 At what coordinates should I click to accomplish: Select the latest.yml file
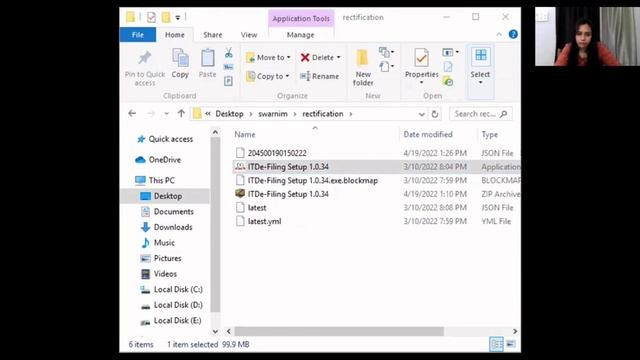point(264,221)
